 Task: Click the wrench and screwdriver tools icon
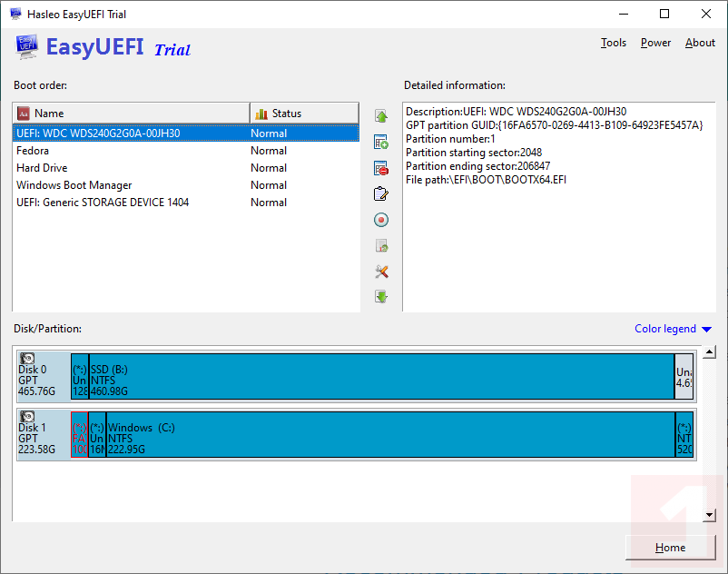pos(381,272)
